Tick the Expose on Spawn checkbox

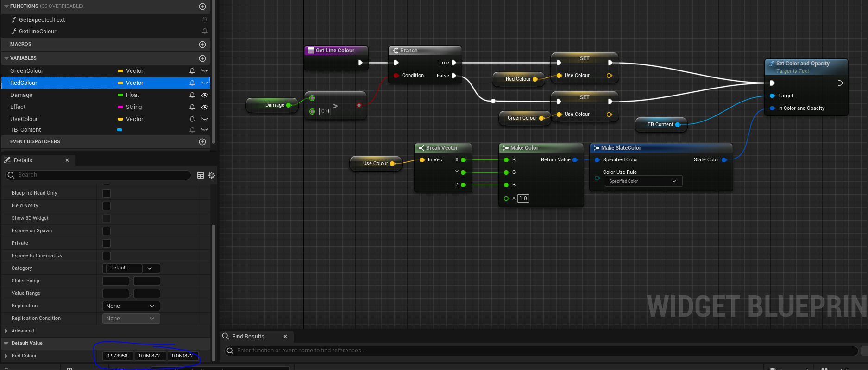(107, 231)
